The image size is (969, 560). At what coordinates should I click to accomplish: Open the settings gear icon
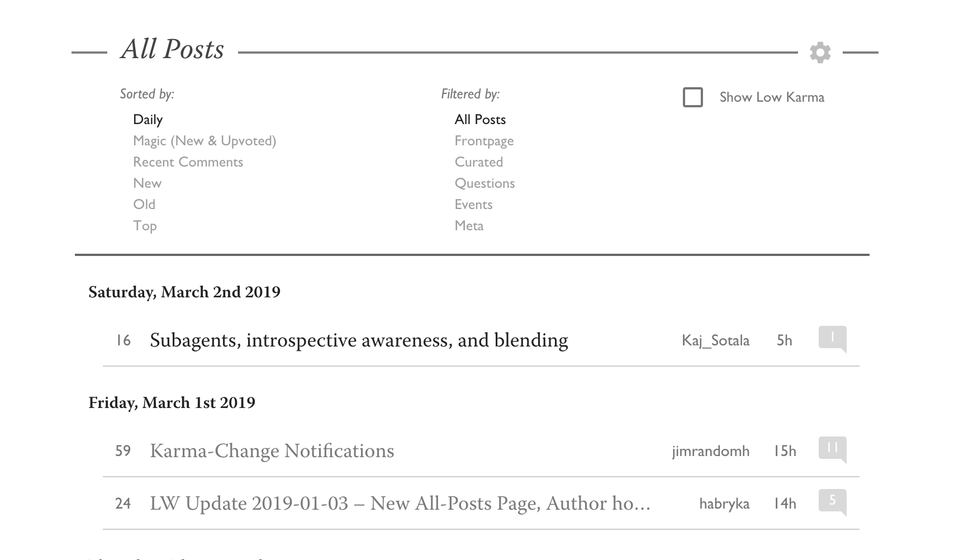pos(820,53)
